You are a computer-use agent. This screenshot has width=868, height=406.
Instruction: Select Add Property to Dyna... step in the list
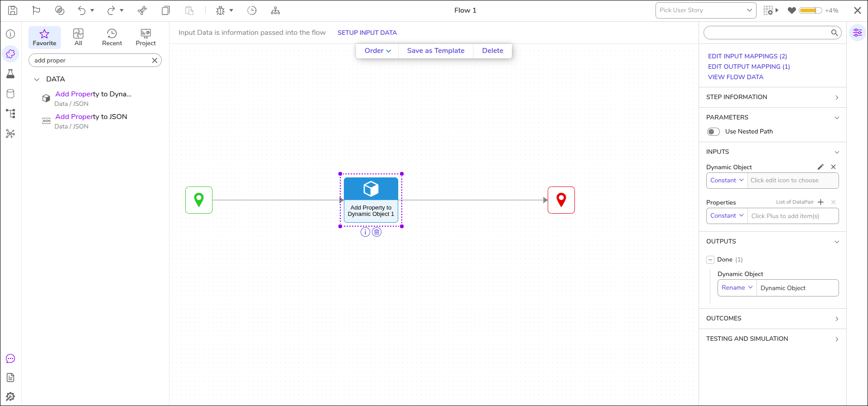[x=93, y=98]
